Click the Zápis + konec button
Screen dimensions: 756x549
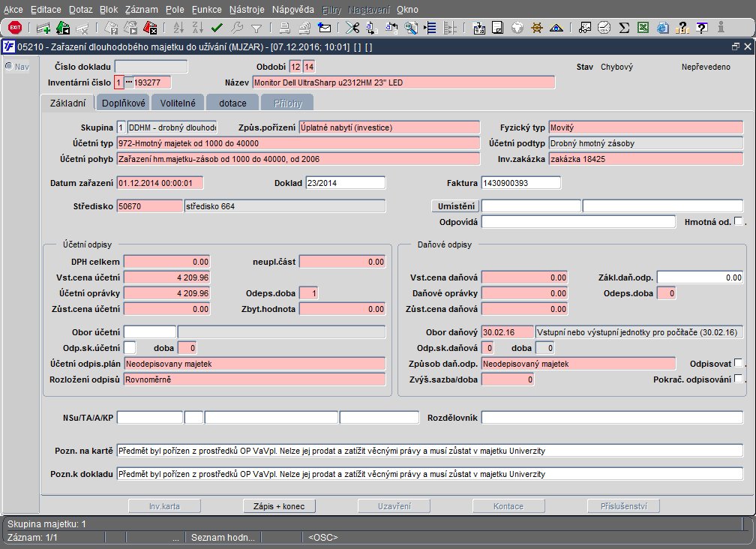(x=281, y=506)
